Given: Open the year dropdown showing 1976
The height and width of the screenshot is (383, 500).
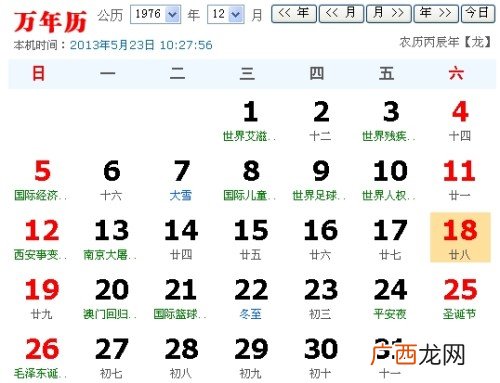Looking at the screenshot, I should (155, 14).
